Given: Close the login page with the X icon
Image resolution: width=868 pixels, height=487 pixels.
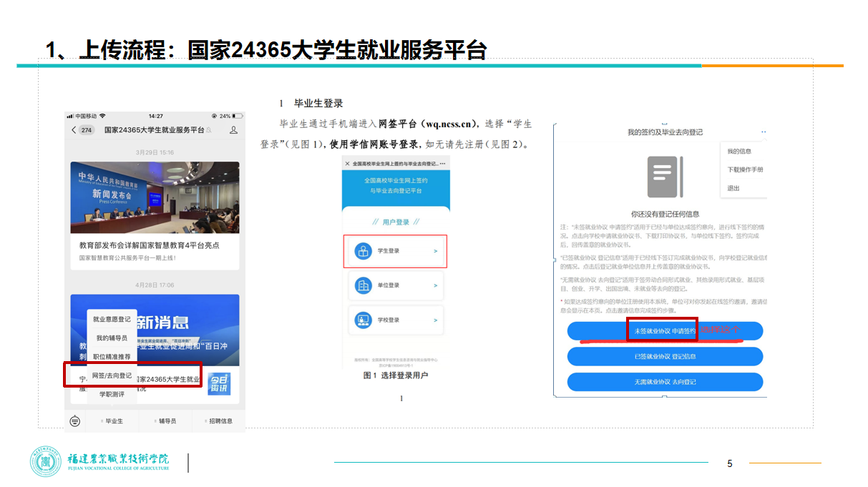Looking at the screenshot, I should [348, 164].
